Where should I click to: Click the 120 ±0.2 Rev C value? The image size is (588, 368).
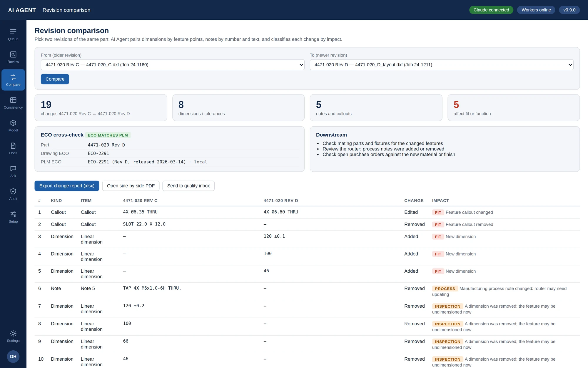pyautogui.click(x=133, y=306)
